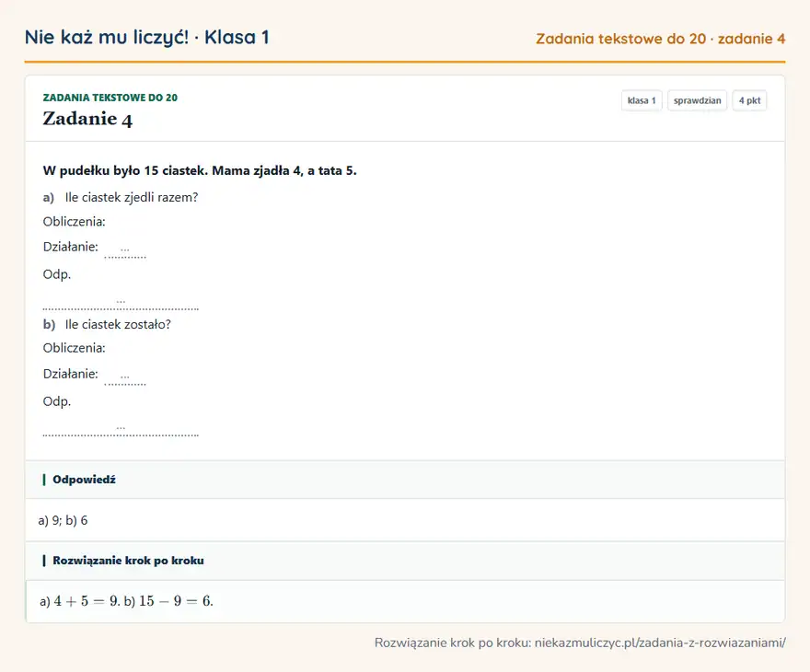Click the answer text 'a) 9; b) 6'
This screenshot has width=810, height=672.
(x=63, y=520)
